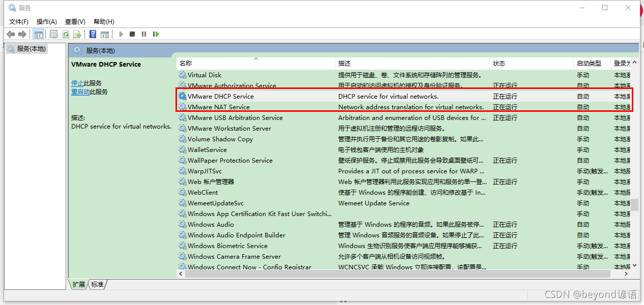Image resolution: width=644 pixels, height=305 pixels.
Task: Toggle the show/hide console tree icon
Action: [x=38, y=34]
